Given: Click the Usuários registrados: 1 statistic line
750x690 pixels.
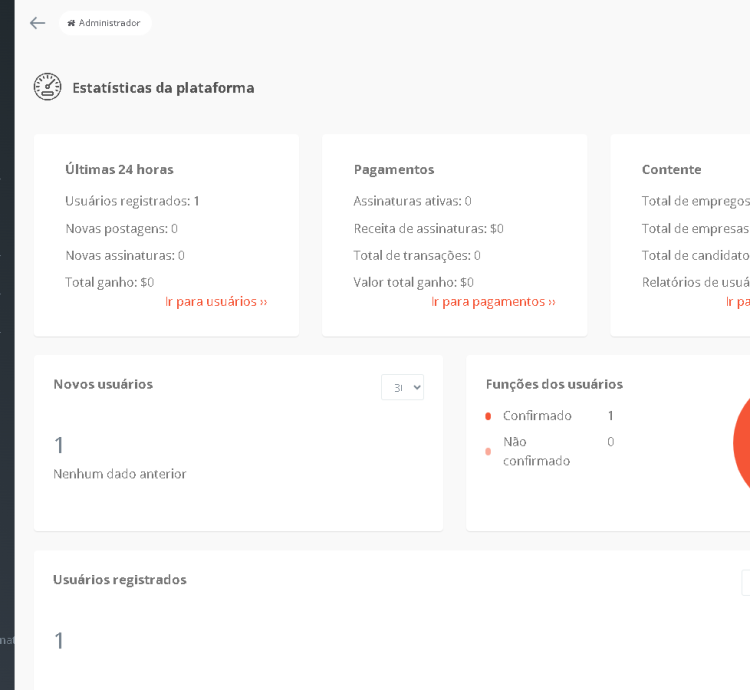Looking at the screenshot, I should pos(132,201).
